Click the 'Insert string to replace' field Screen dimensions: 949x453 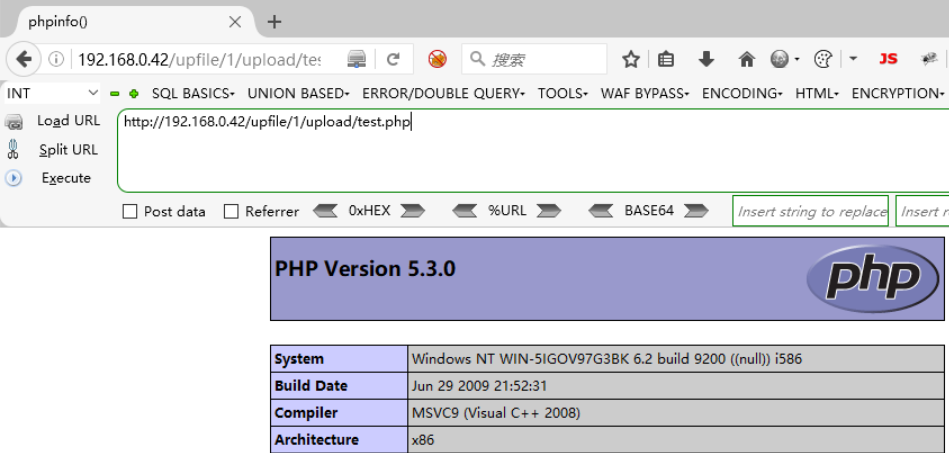point(810,211)
